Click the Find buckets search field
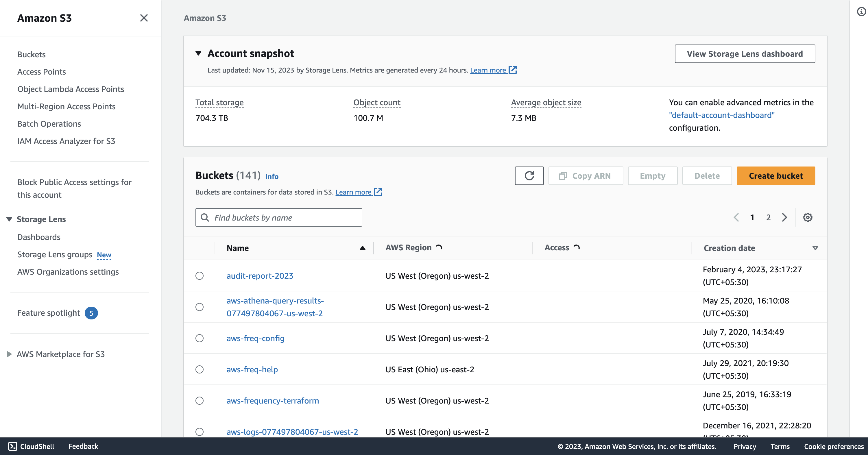This screenshot has width=868, height=455. [279, 217]
